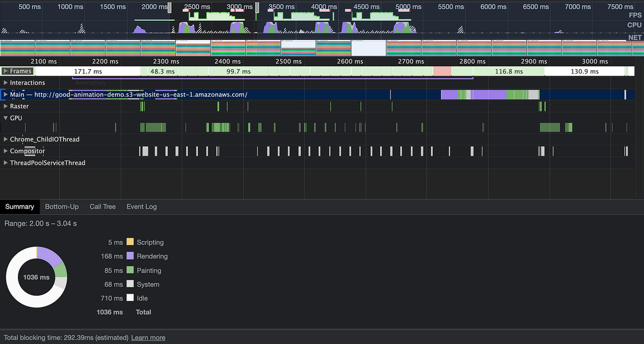The height and width of the screenshot is (344, 644).
Task: Expand the Chrome_ChildIOThread track
Action: click(6, 139)
